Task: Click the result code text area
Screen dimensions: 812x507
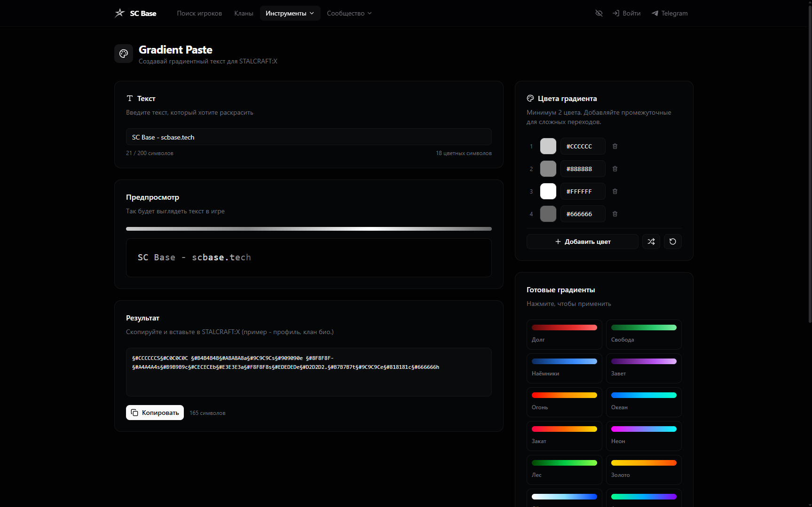Action: [x=309, y=372]
